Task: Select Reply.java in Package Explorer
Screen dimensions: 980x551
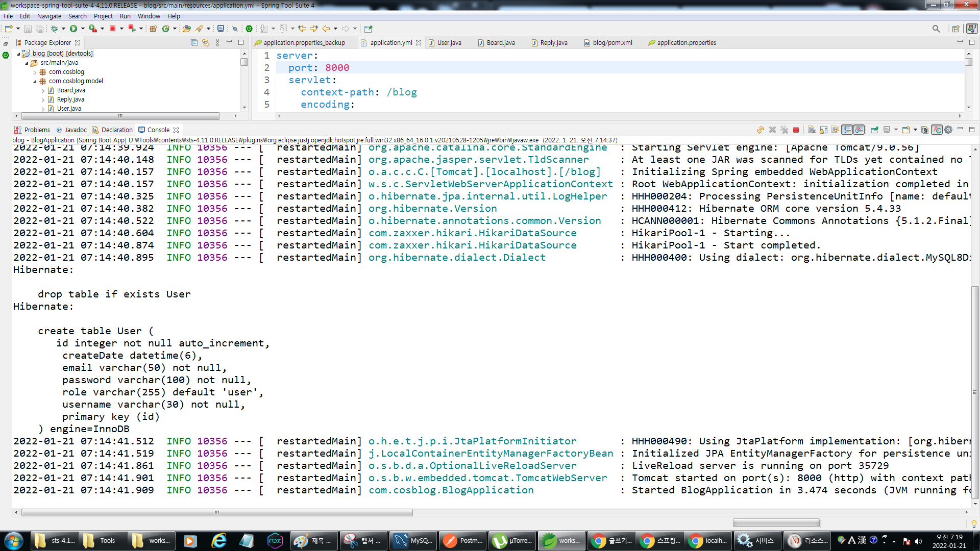Action: click(70, 99)
